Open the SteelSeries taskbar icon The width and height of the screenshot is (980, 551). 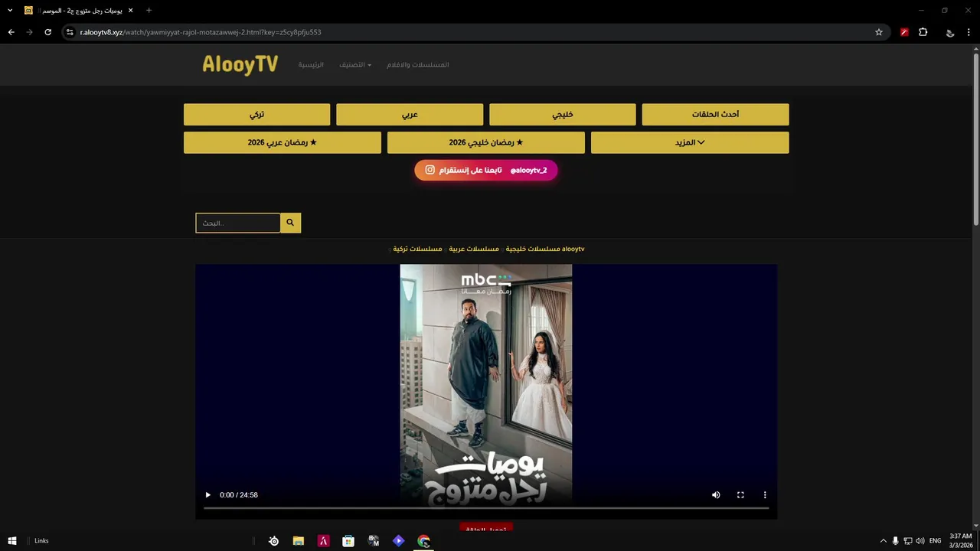point(273,541)
